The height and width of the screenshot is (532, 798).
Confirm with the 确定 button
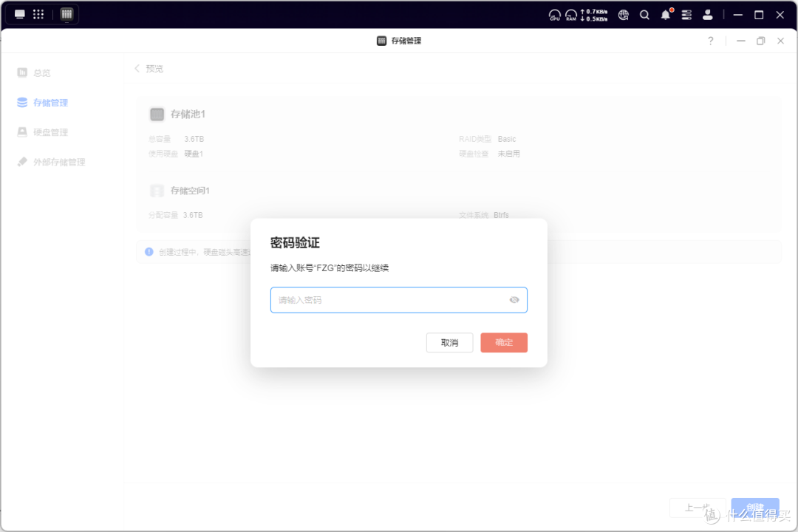coord(504,343)
